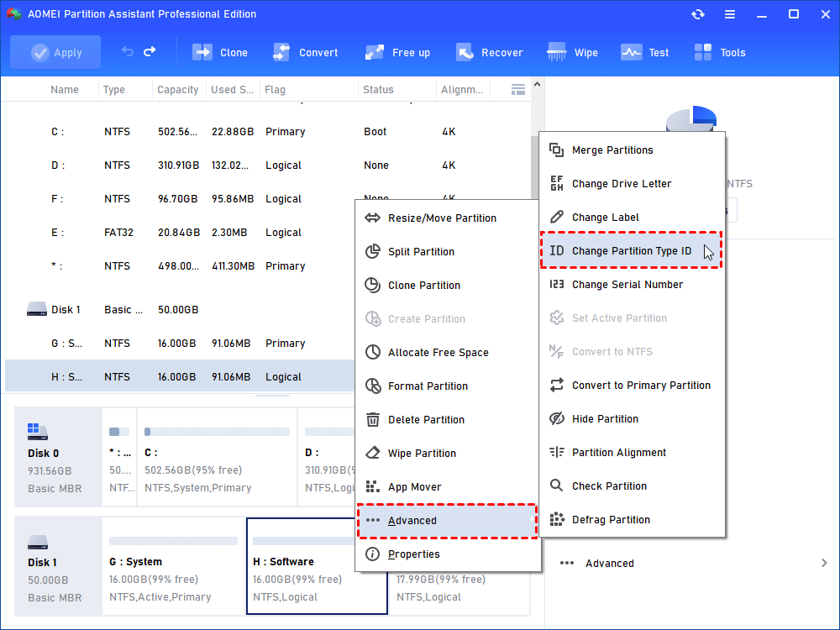The image size is (840, 630).
Task: Choose Format Partition
Action: click(x=448, y=386)
